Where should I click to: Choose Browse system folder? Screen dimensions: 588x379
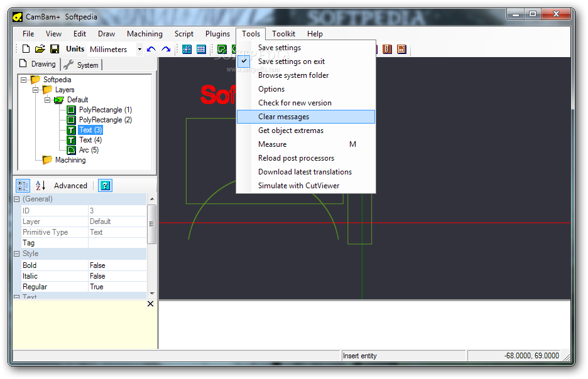[306, 75]
